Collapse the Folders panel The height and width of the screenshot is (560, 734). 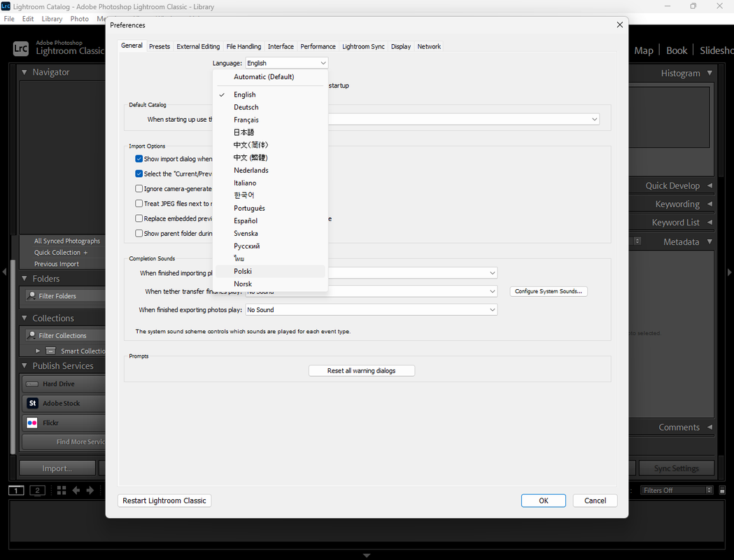24,278
